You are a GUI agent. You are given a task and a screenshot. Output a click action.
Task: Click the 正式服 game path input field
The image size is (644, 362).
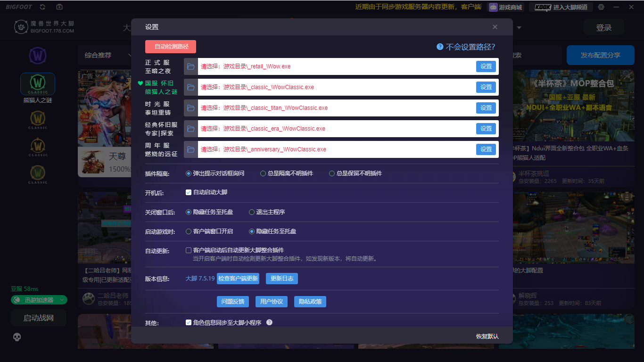330,66
